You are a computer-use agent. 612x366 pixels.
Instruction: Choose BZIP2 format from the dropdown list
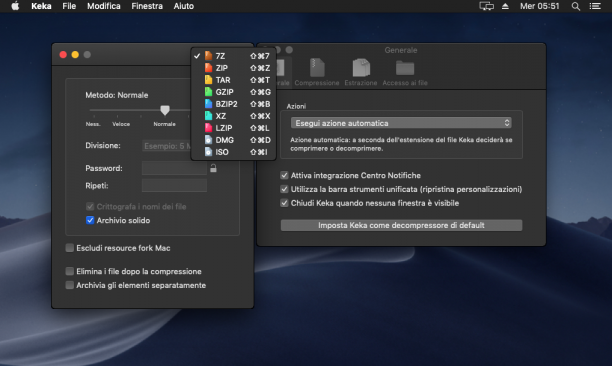(233, 104)
